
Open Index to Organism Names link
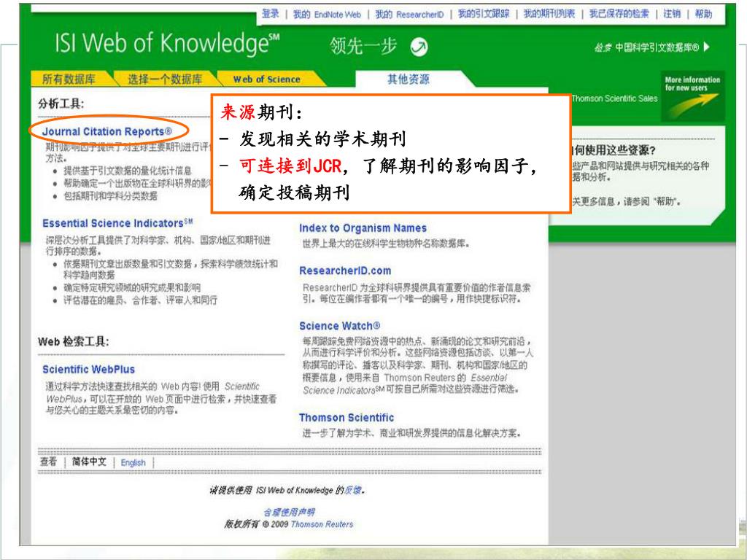pyautogui.click(x=363, y=228)
